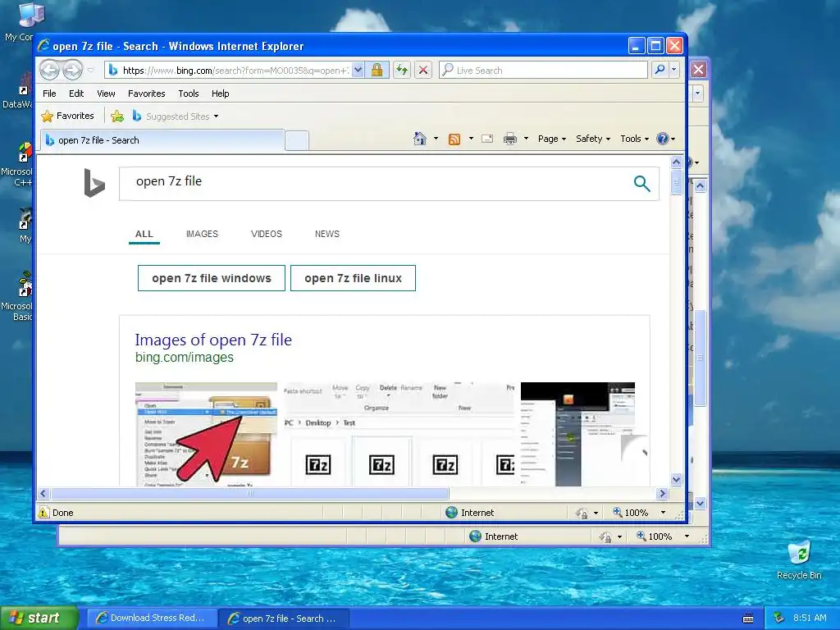The height and width of the screenshot is (630, 840).
Task: Click the 100% zoom control in background window
Action: (662, 536)
